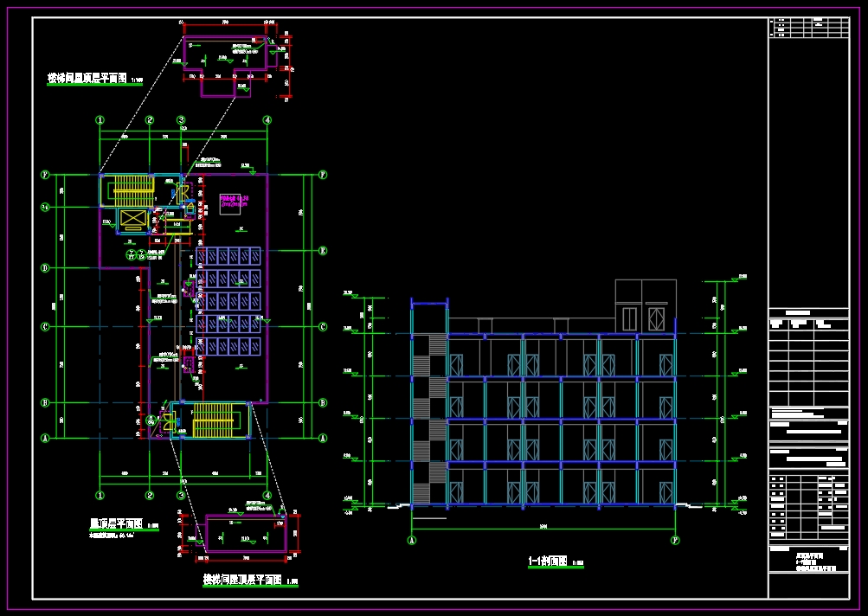This screenshot has height=616, width=868.
Task: Pick axis bubble 1 below the roof plan
Action: pos(100,496)
